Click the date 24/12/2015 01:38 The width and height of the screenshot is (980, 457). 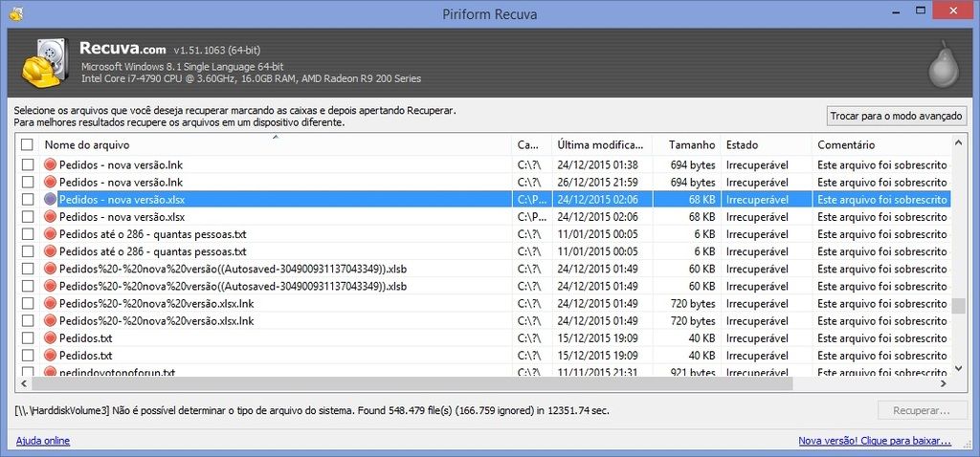point(597,164)
